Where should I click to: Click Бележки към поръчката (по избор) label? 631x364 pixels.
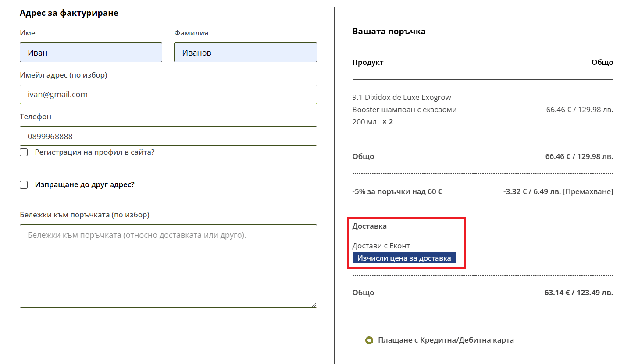coord(85,215)
